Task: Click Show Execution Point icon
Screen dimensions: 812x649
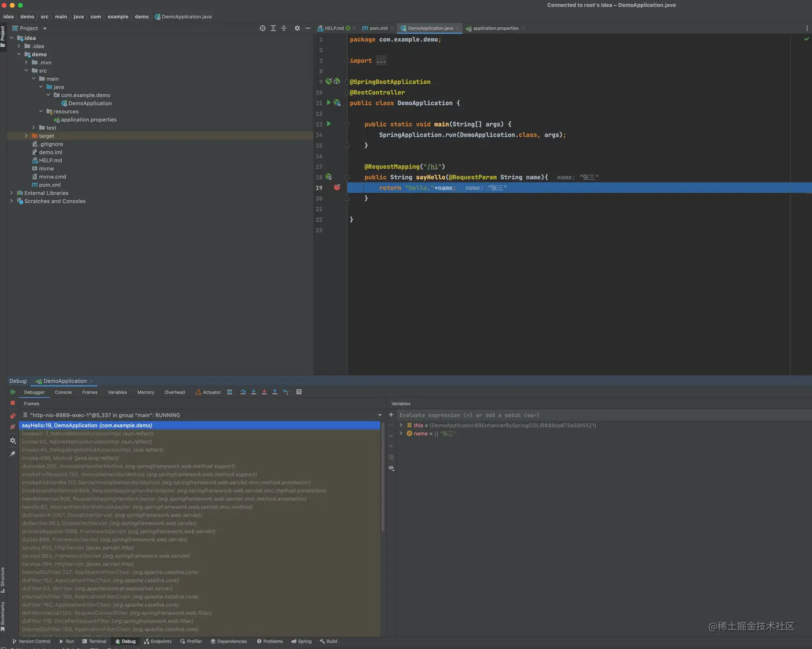Action: pyautogui.click(x=229, y=392)
